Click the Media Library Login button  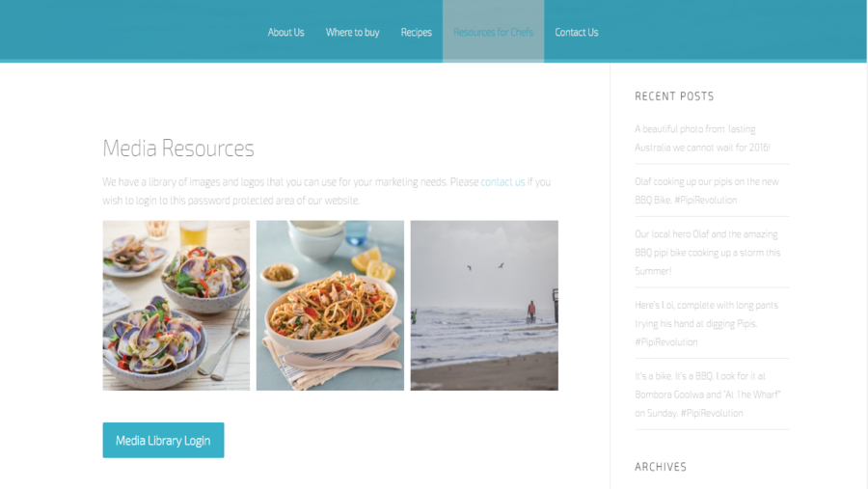coord(163,440)
